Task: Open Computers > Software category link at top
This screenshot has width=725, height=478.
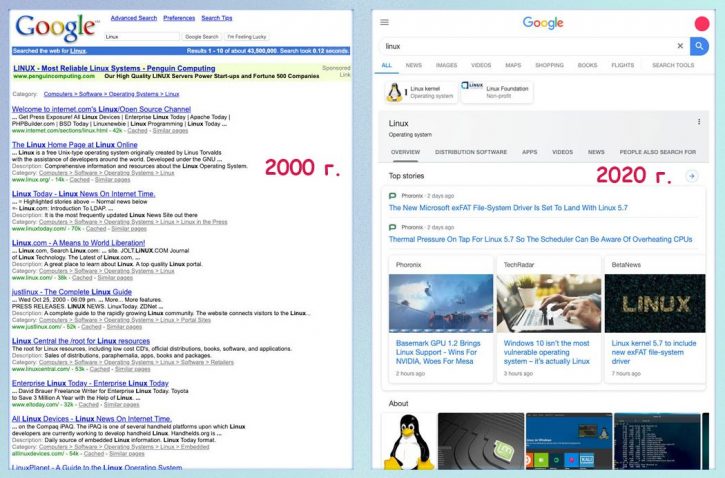Action: pos(111,94)
